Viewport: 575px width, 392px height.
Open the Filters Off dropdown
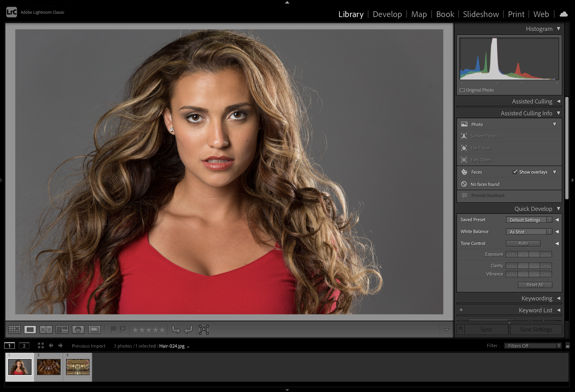pos(533,346)
